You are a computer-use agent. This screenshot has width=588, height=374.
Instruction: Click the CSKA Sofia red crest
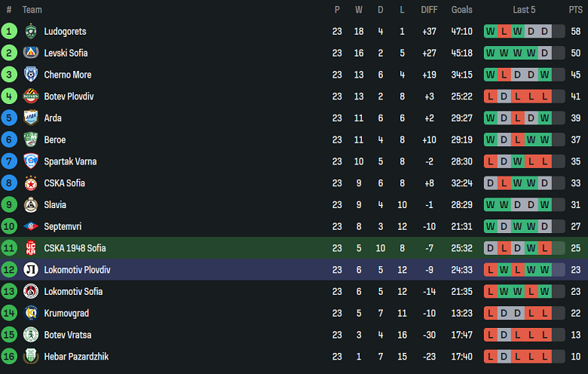click(x=31, y=183)
